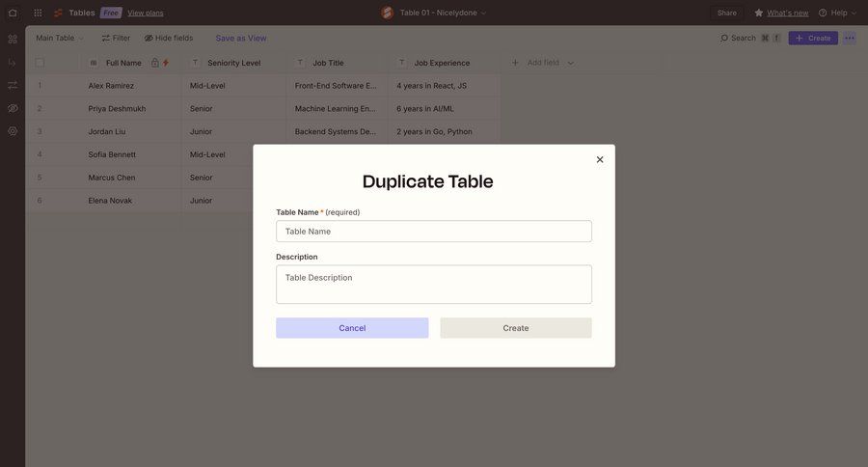Open the Filter option
Screen dimensions: 868x467
pyautogui.click(x=116, y=38)
